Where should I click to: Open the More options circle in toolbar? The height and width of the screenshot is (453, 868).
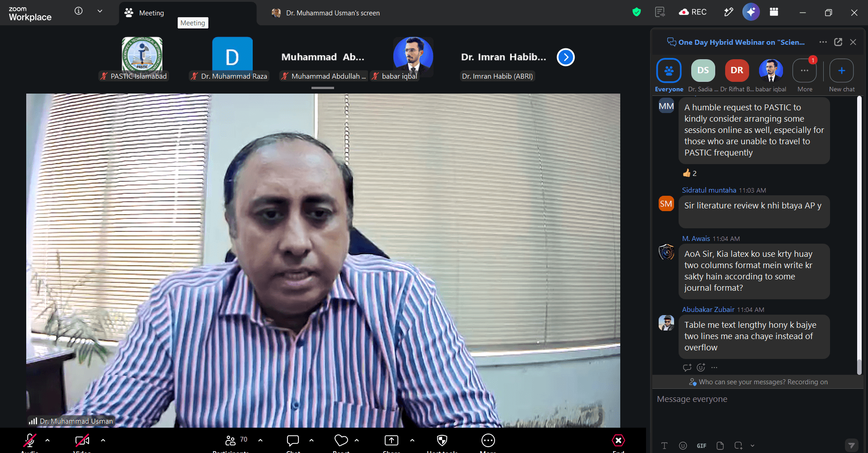[x=488, y=440]
